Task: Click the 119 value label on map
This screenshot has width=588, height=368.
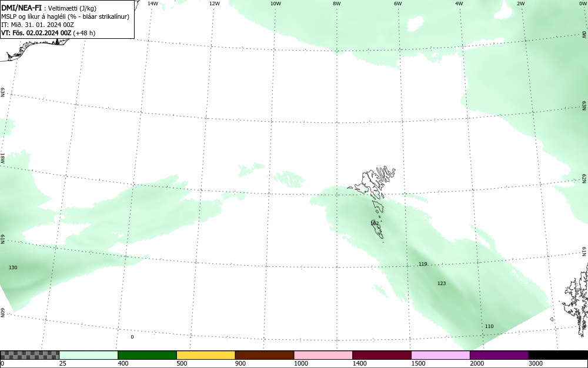Action: pos(423,264)
